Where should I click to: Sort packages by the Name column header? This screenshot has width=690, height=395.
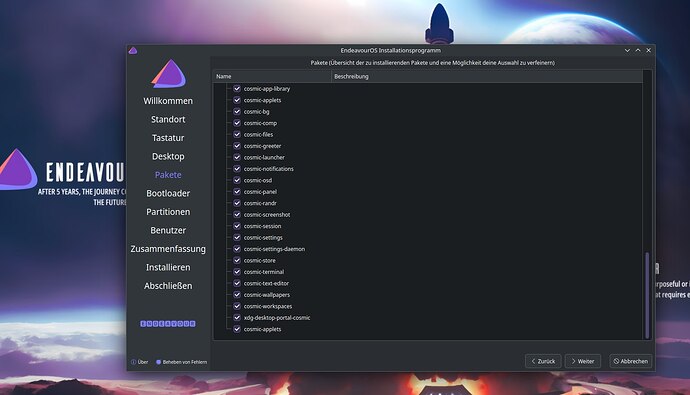(272, 76)
